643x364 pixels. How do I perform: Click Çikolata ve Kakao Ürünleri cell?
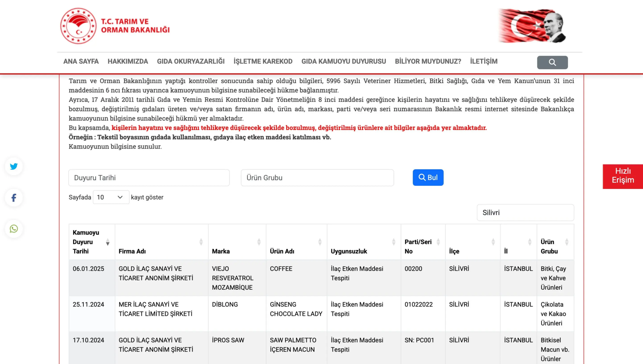tap(555, 314)
